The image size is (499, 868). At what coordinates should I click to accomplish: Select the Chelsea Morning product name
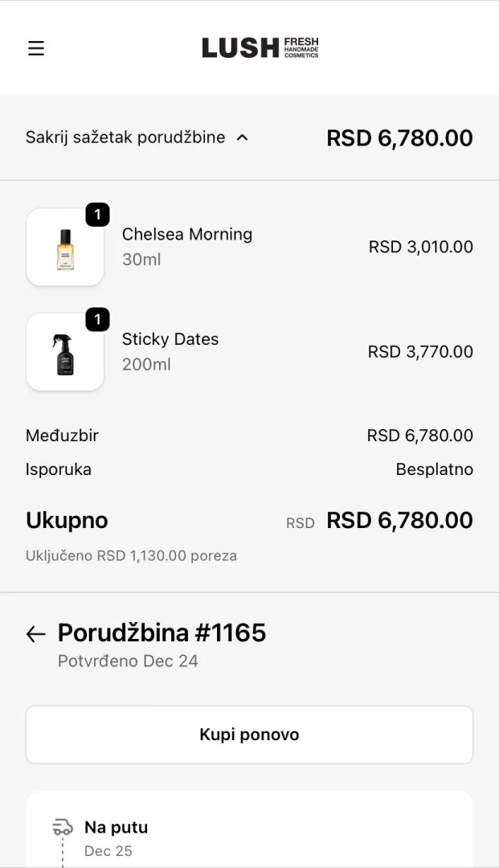[187, 234]
